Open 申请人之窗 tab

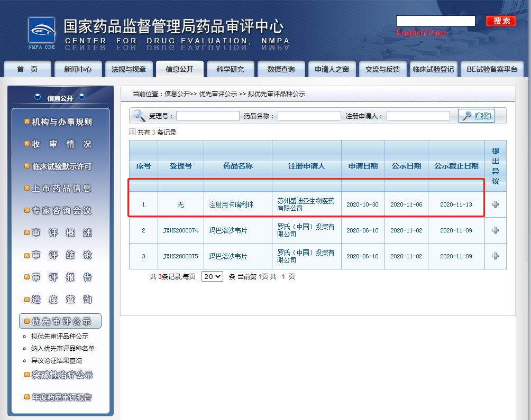332,69
